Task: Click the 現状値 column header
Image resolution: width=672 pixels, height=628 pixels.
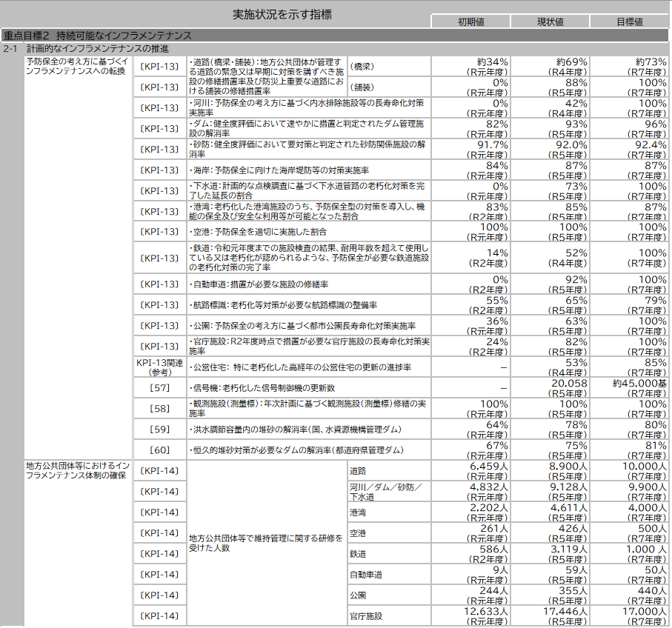Action: [550, 21]
